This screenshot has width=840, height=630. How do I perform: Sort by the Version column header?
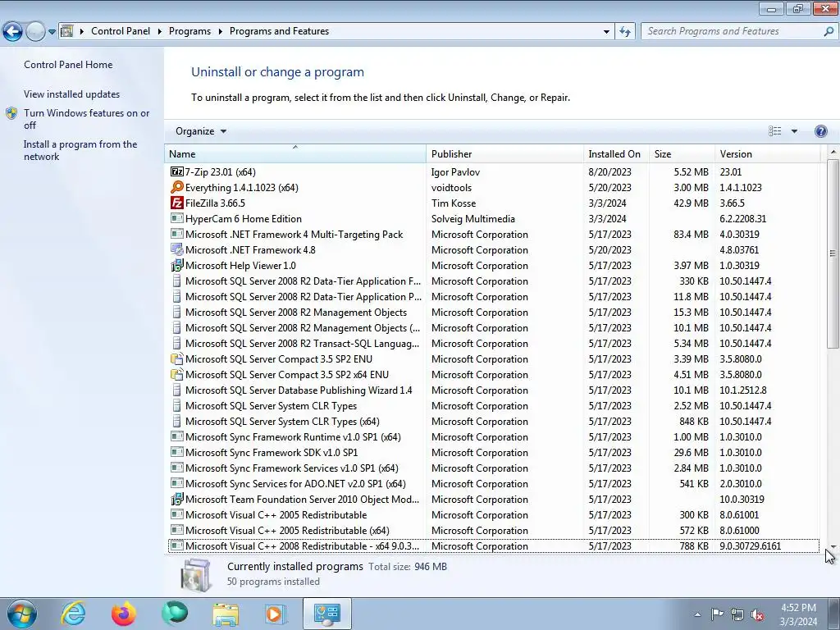click(767, 153)
